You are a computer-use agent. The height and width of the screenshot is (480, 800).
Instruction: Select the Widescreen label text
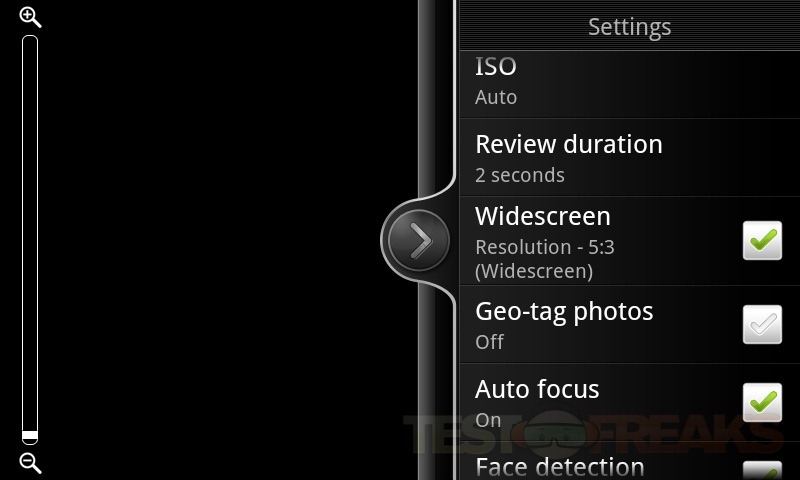pos(543,216)
